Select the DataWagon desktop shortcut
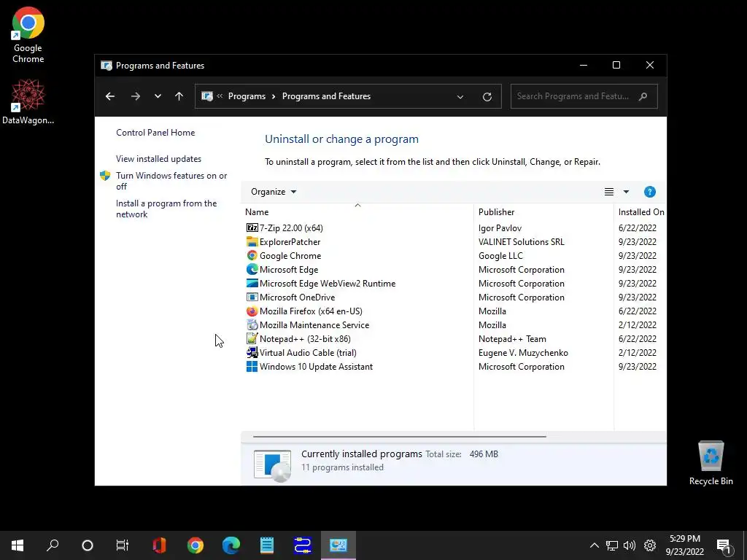The width and height of the screenshot is (747, 560). [x=28, y=101]
